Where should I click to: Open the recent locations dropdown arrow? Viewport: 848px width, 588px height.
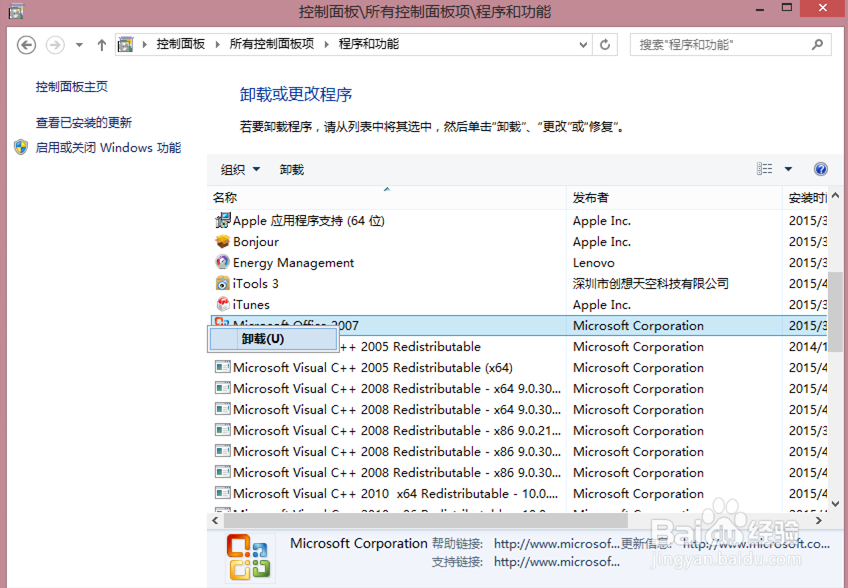point(79,45)
